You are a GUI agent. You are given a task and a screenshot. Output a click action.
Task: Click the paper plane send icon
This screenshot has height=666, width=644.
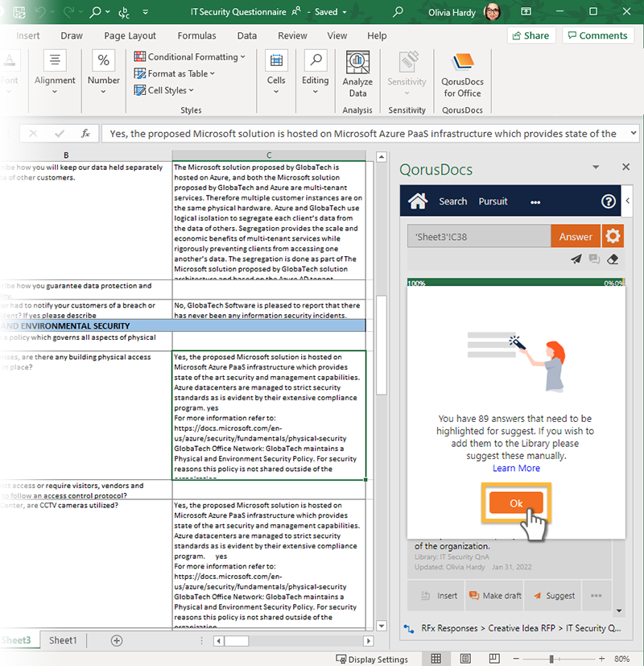pyautogui.click(x=576, y=259)
